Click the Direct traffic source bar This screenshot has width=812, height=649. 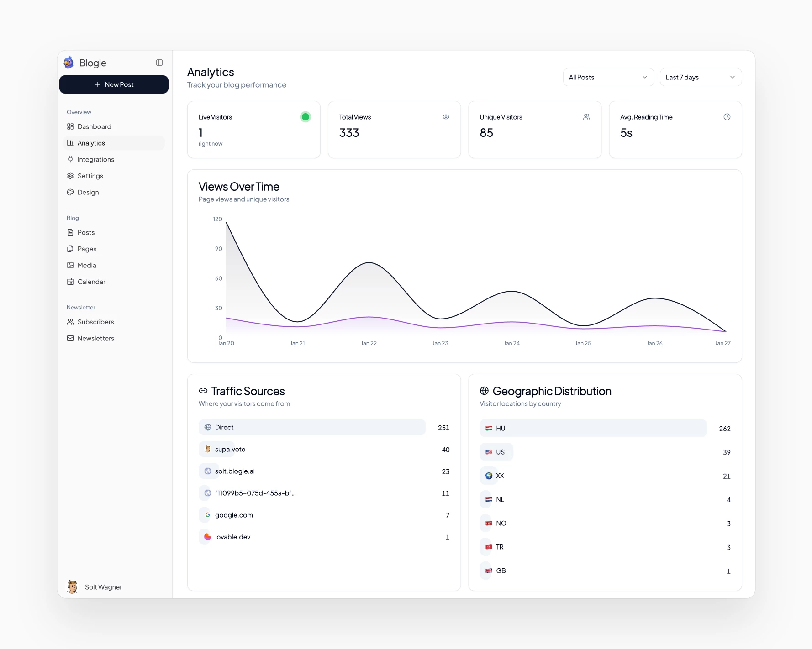[x=312, y=427]
